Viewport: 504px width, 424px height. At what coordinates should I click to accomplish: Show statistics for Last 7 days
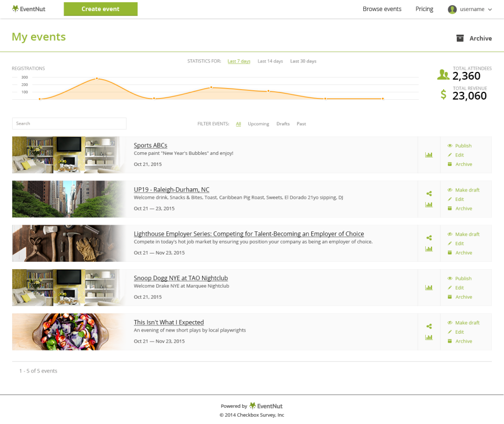[x=239, y=61]
